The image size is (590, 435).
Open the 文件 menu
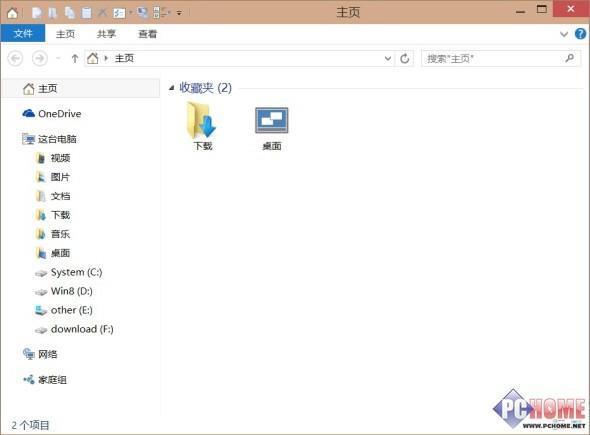pyautogui.click(x=23, y=33)
